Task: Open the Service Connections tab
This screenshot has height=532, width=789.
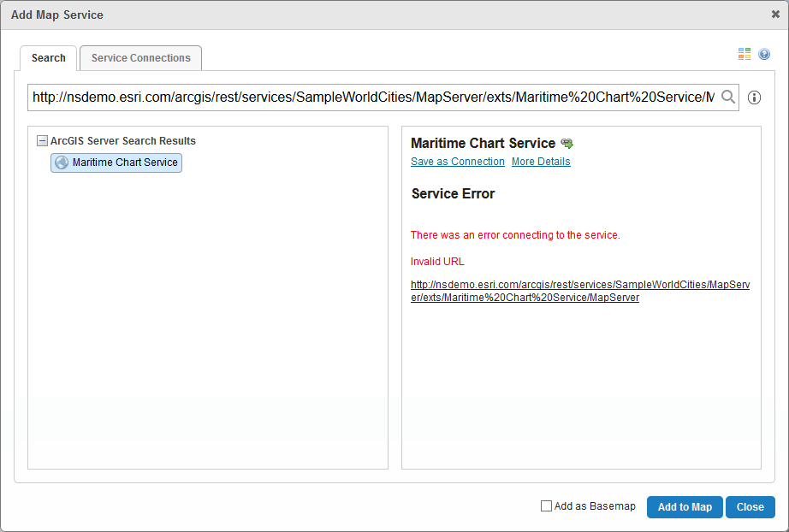Action: click(141, 58)
